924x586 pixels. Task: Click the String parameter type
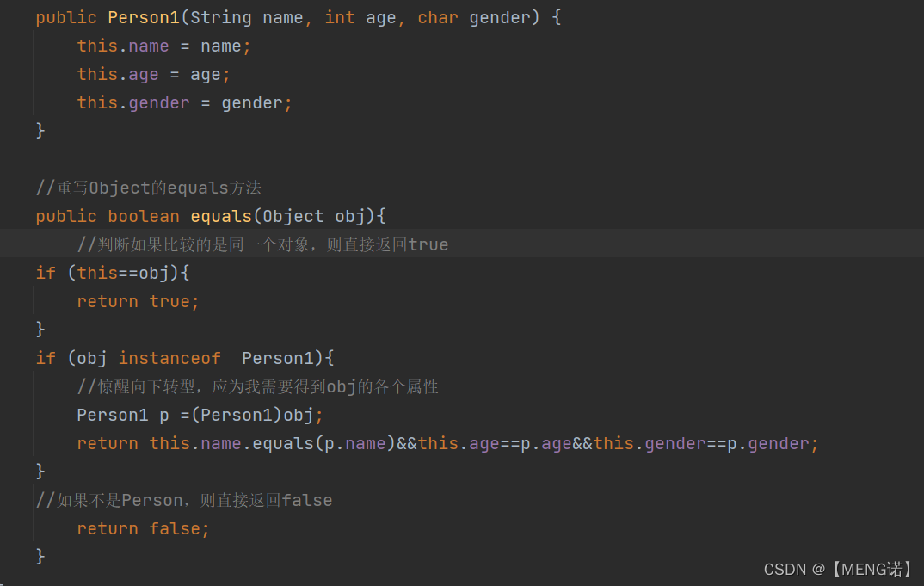(x=221, y=17)
